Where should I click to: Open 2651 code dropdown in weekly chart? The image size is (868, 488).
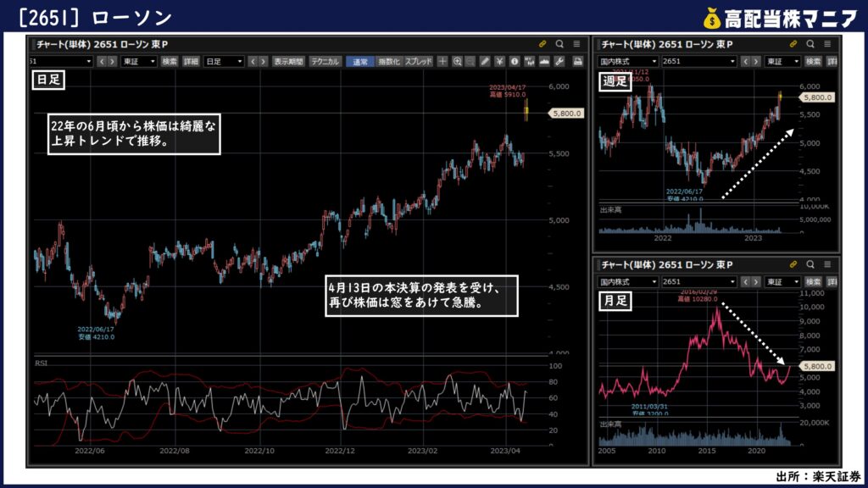tap(698, 61)
